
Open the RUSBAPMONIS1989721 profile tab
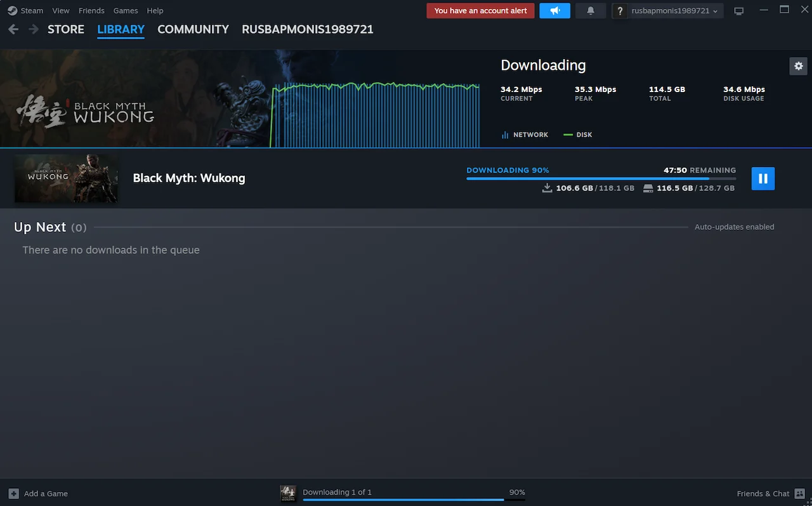tap(308, 29)
